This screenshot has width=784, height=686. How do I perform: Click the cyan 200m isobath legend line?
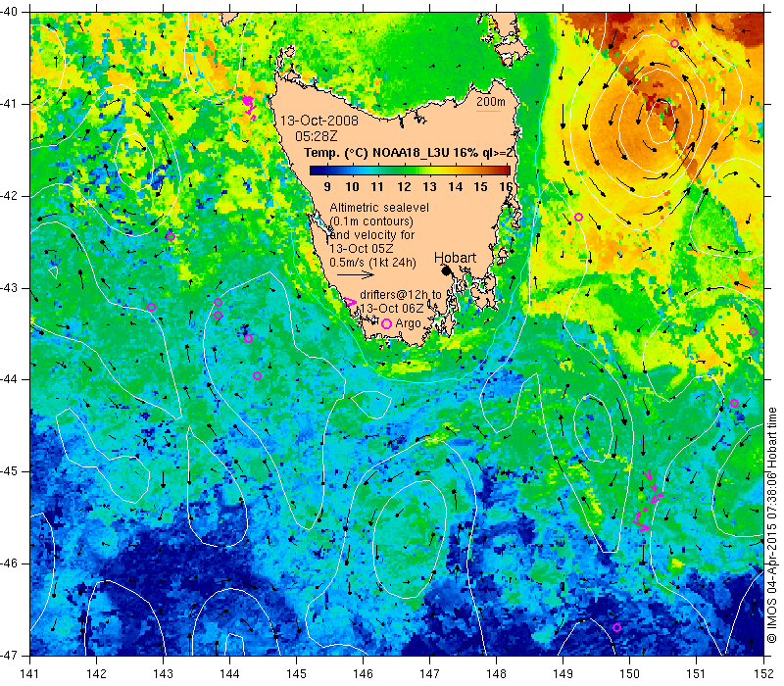(x=488, y=111)
